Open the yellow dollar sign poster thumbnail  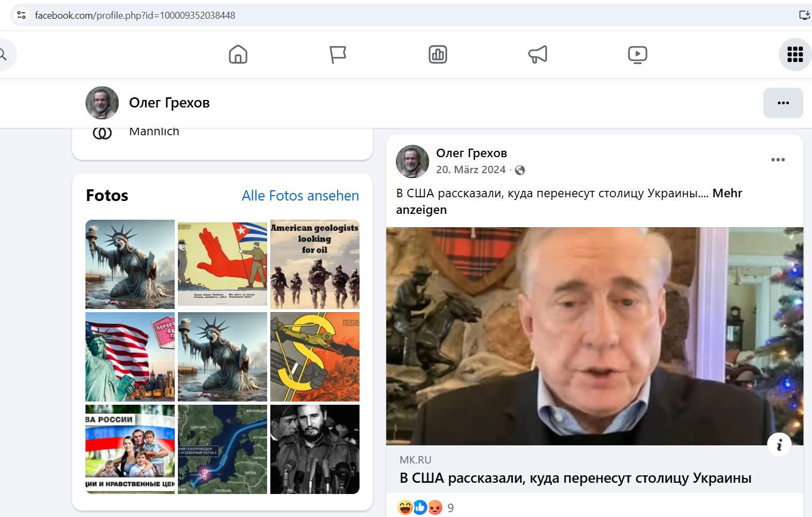tap(315, 357)
